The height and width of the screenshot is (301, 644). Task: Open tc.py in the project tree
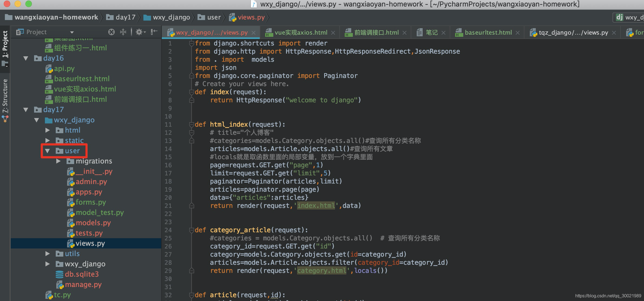pos(58,295)
